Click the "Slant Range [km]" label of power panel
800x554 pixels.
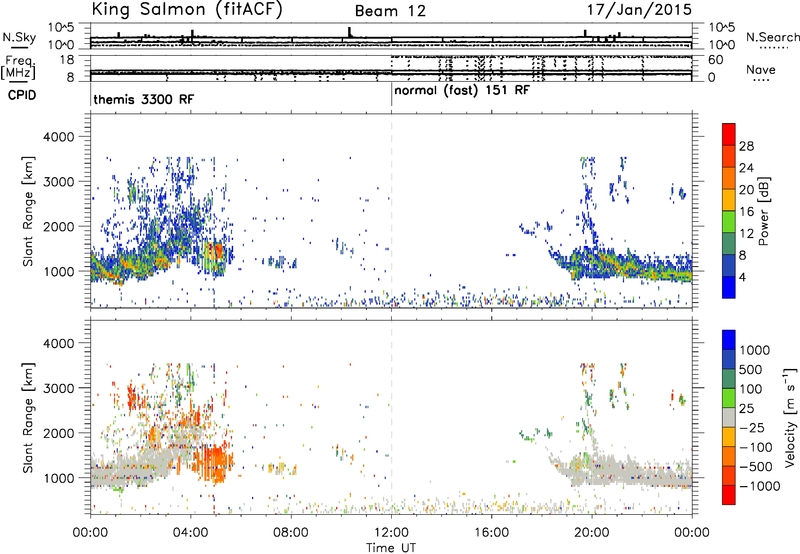[x=28, y=211]
